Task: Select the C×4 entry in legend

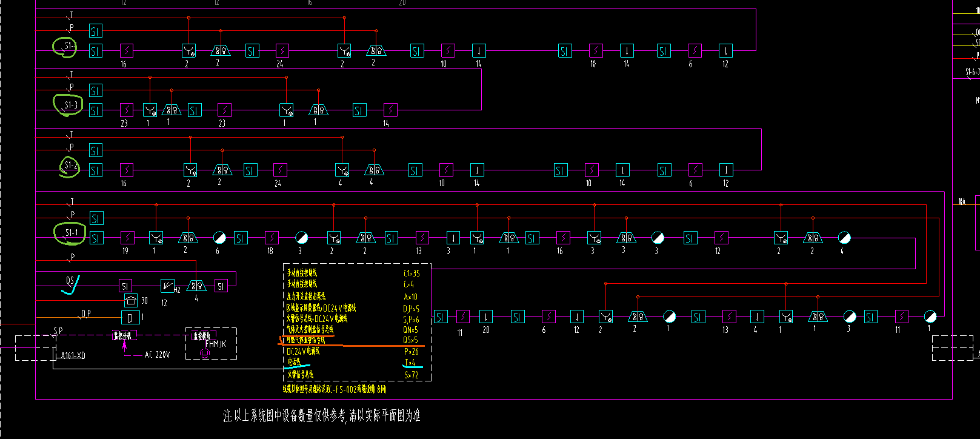Action: (x=408, y=284)
